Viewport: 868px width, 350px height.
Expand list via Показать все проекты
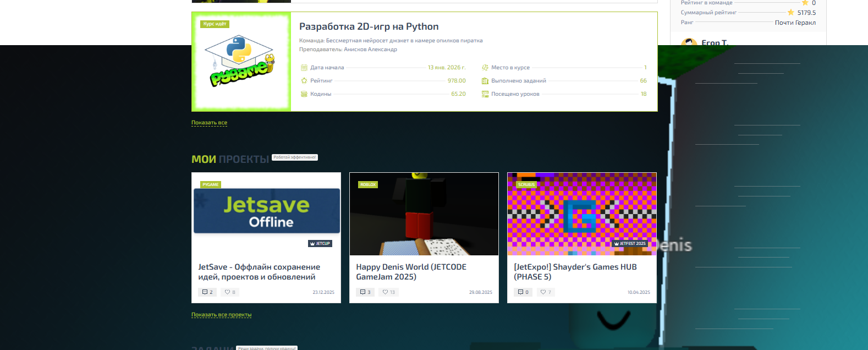point(221,315)
